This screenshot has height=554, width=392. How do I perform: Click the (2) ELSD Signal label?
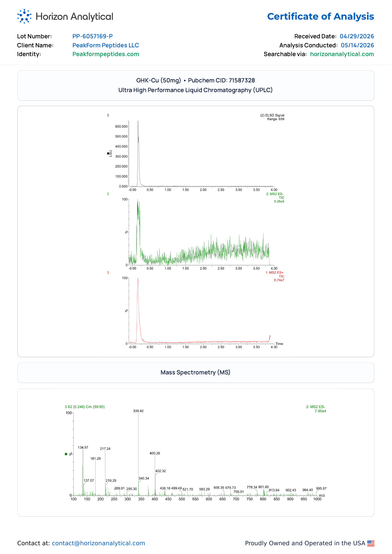(x=272, y=115)
